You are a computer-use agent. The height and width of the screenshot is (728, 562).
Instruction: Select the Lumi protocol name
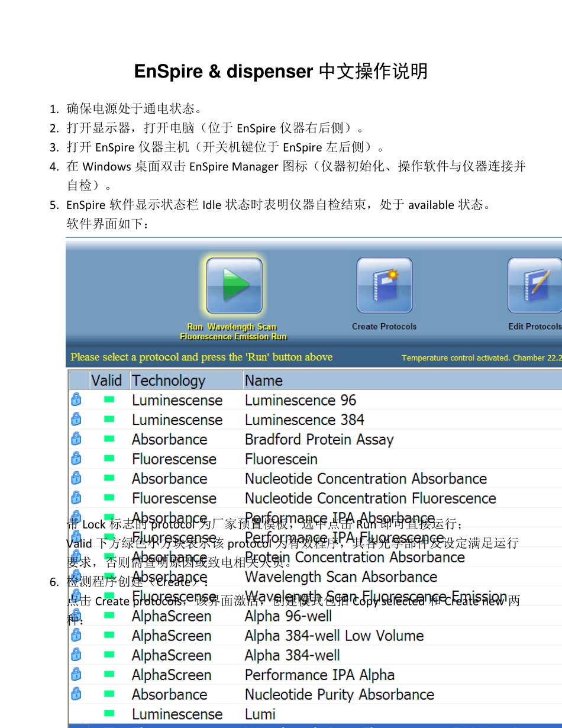[x=260, y=714]
